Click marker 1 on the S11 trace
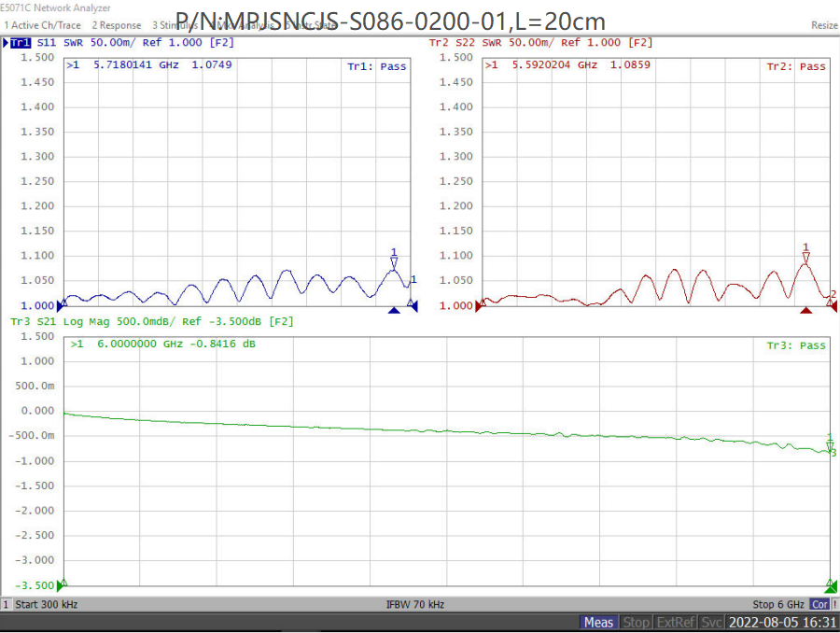The image size is (840, 633). [394, 262]
